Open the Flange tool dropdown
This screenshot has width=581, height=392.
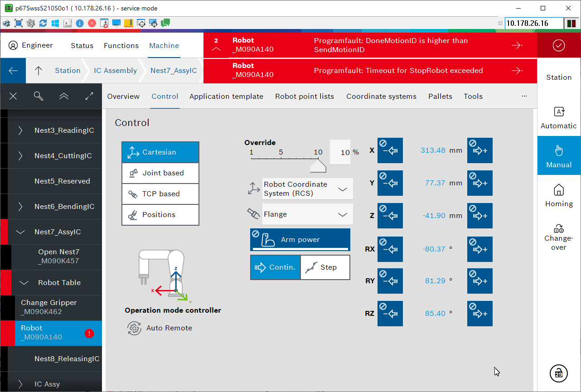pyautogui.click(x=307, y=214)
